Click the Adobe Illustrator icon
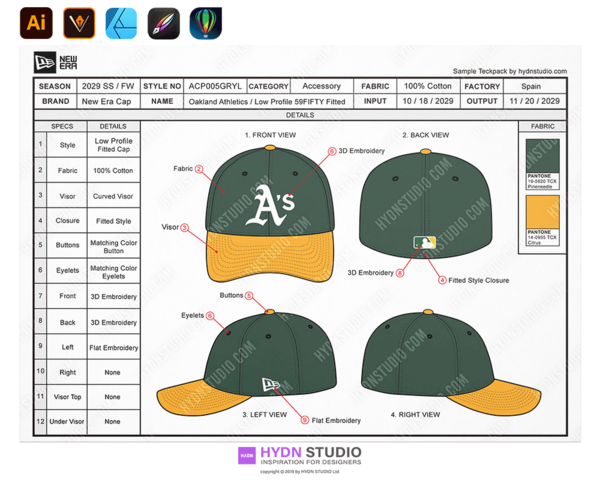The width and height of the screenshot is (600, 480). click(x=36, y=23)
